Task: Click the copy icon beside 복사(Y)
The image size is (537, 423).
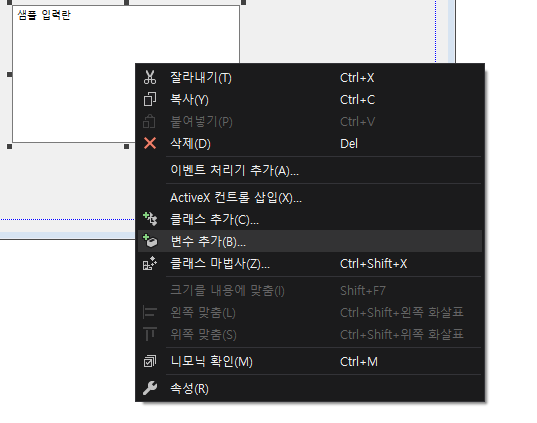Action: coord(150,99)
